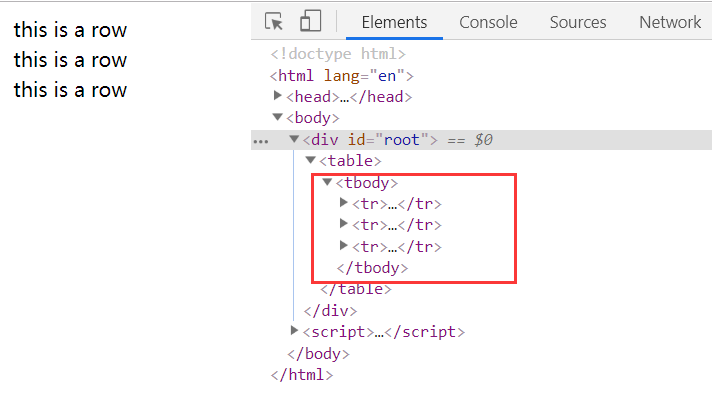The height and width of the screenshot is (395, 712).
Task: Select the script element text
Action: pyautogui.click(x=384, y=332)
